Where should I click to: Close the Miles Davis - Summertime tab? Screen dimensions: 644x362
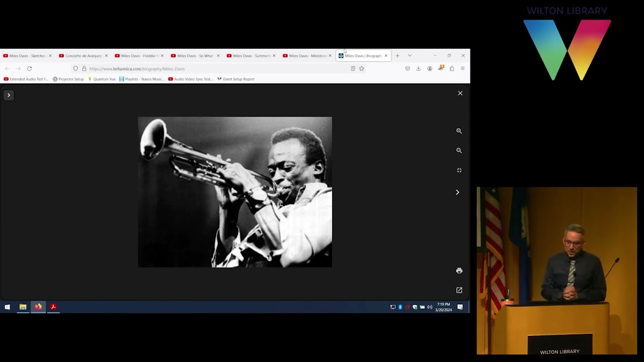tap(274, 56)
